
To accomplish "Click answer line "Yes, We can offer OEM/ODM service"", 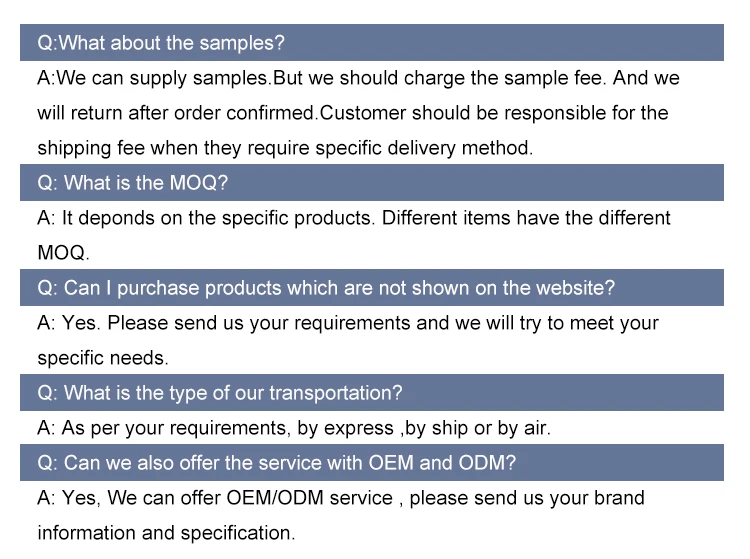I will (x=340, y=498).
